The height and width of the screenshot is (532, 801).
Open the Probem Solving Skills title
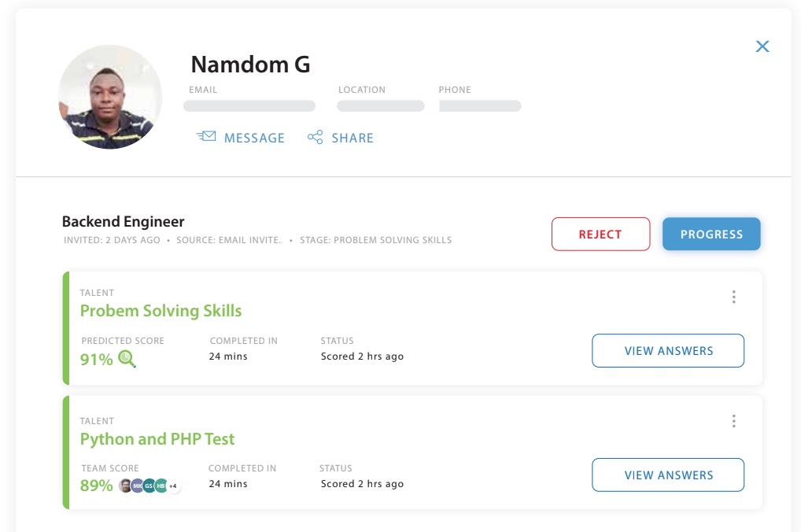[x=161, y=311]
